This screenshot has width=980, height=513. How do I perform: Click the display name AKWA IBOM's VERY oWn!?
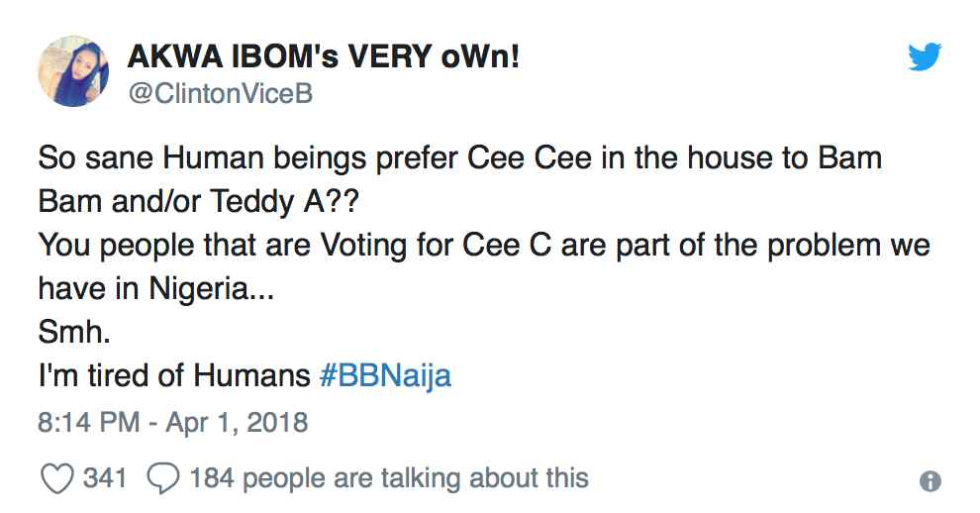[x=324, y=57]
